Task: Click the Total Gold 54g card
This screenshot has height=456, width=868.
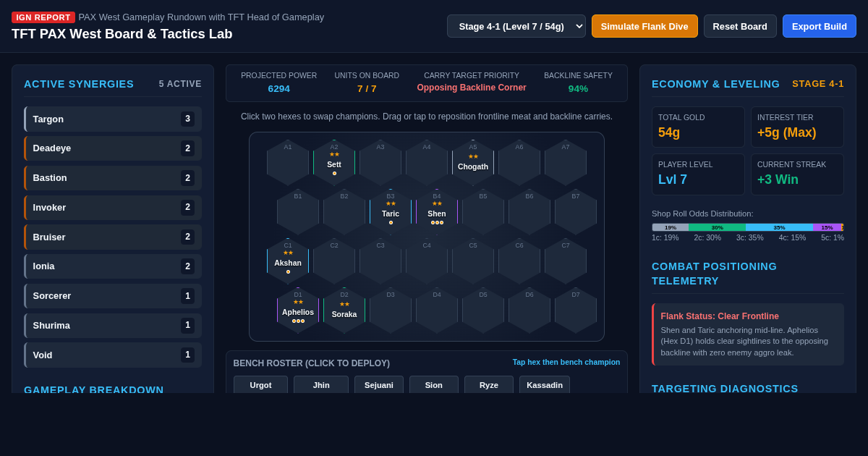Action: [x=698, y=127]
